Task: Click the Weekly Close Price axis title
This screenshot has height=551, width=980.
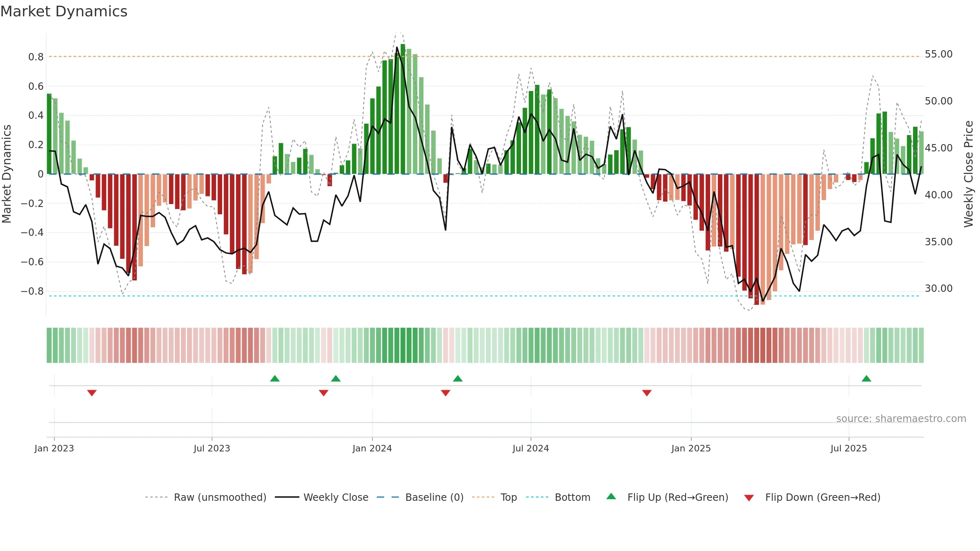Action: click(969, 174)
